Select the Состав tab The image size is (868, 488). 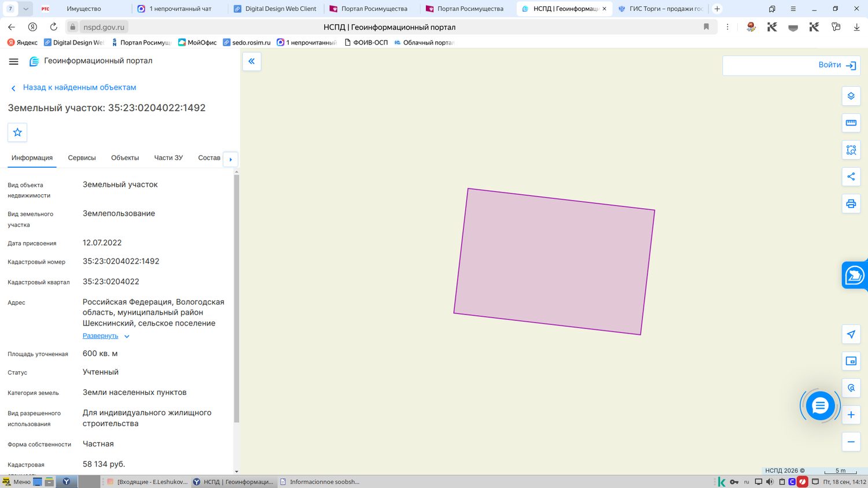point(209,158)
